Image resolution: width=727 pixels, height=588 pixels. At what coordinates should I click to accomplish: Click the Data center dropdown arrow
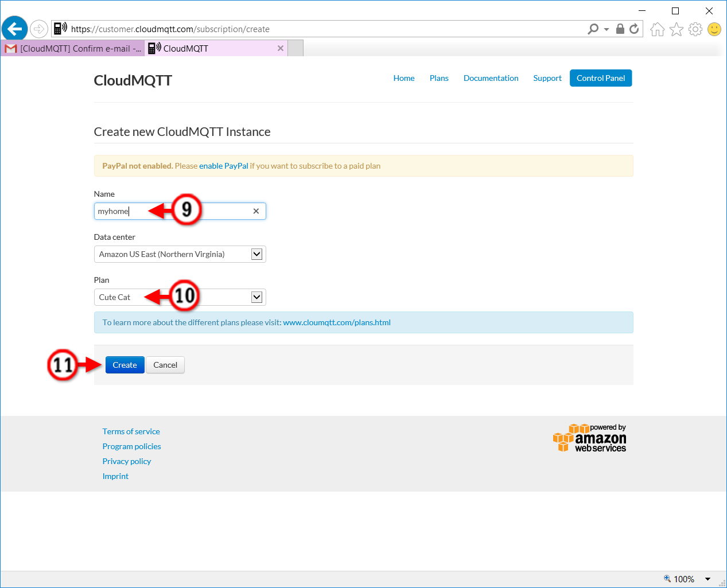pos(257,254)
